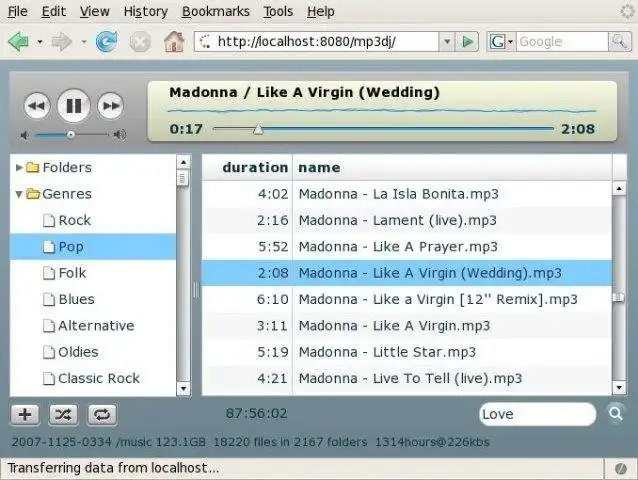Click the plus add button
Viewport: 638px width, 480px height.
pyautogui.click(x=25, y=415)
